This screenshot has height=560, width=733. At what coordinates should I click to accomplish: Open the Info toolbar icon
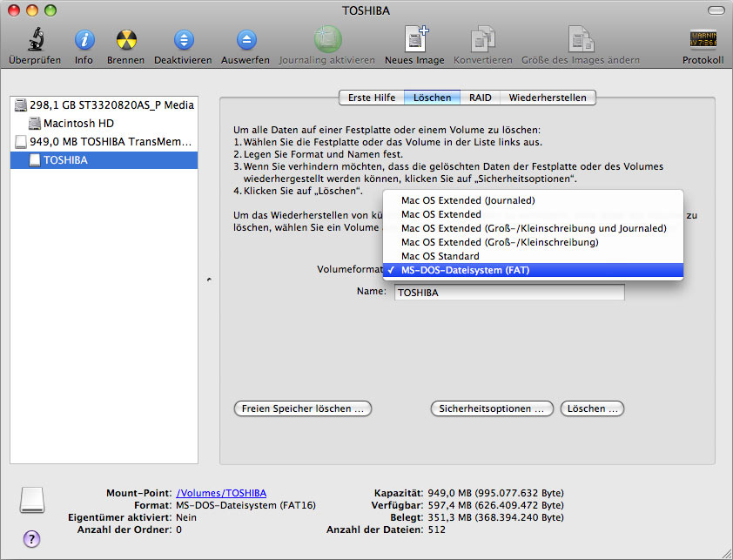pos(84,40)
